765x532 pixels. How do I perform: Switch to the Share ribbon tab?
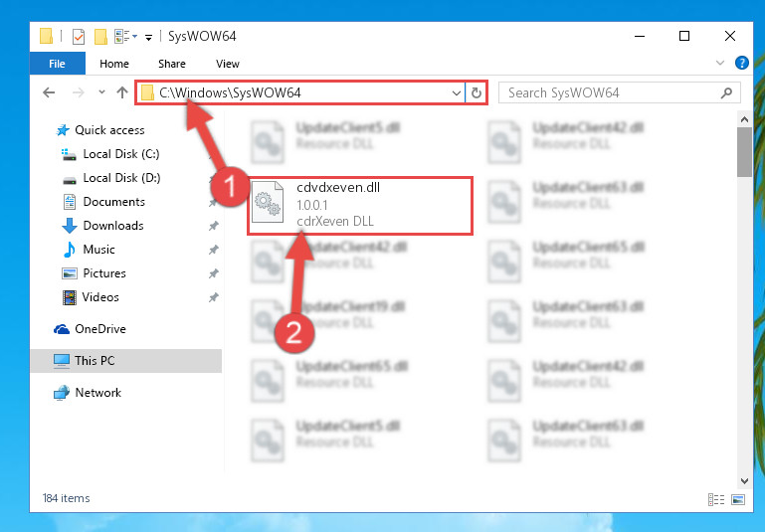tap(172, 64)
